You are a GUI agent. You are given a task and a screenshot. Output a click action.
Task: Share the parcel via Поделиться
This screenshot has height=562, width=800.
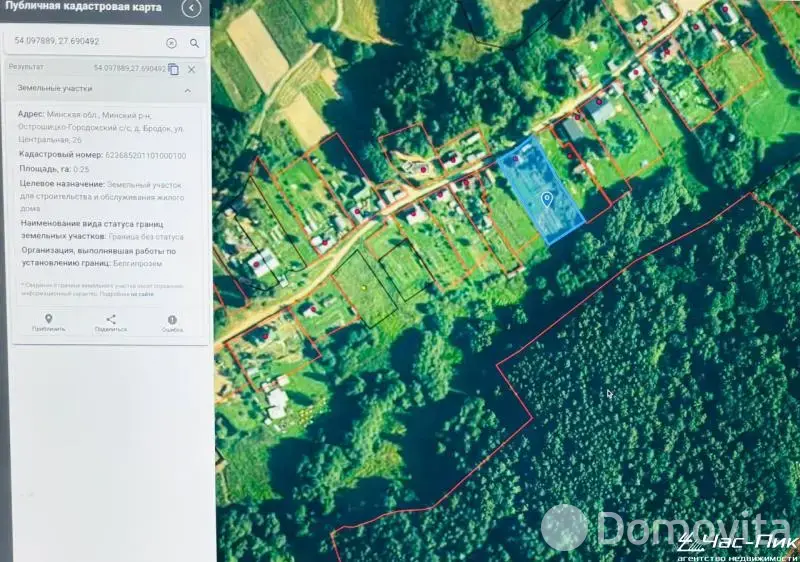111,323
